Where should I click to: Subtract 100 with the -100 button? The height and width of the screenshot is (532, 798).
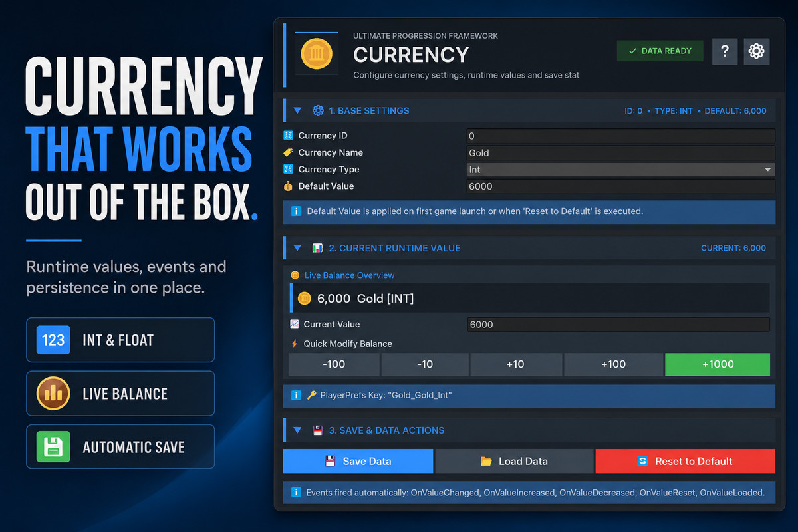coord(334,364)
